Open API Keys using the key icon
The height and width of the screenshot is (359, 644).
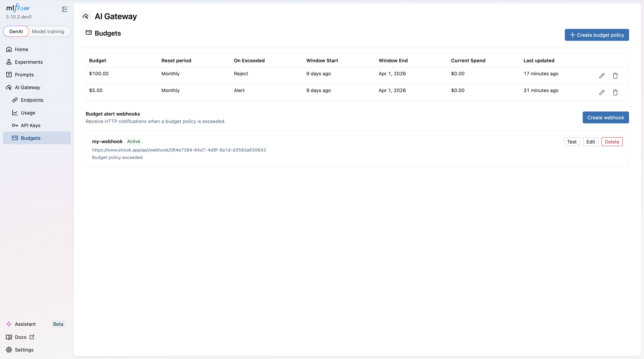pyautogui.click(x=15, y=125)
